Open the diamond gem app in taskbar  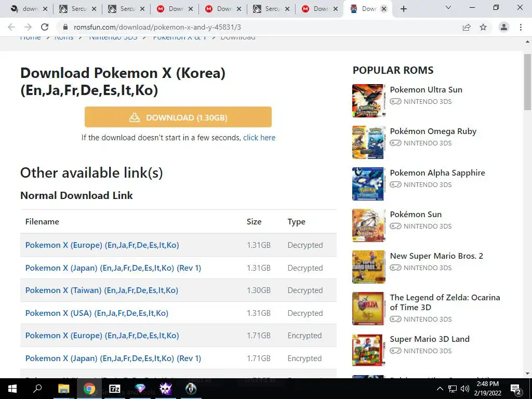pos(140,389)
